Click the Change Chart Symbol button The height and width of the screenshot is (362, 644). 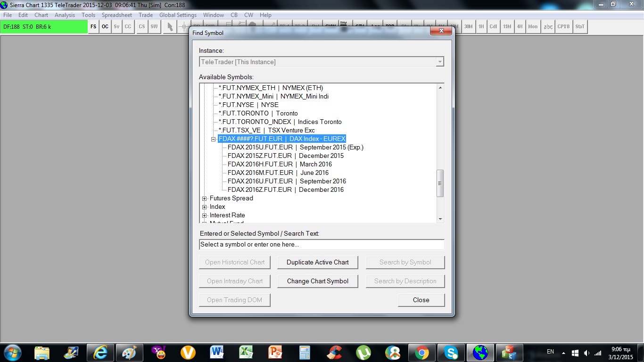pos(318,281)
